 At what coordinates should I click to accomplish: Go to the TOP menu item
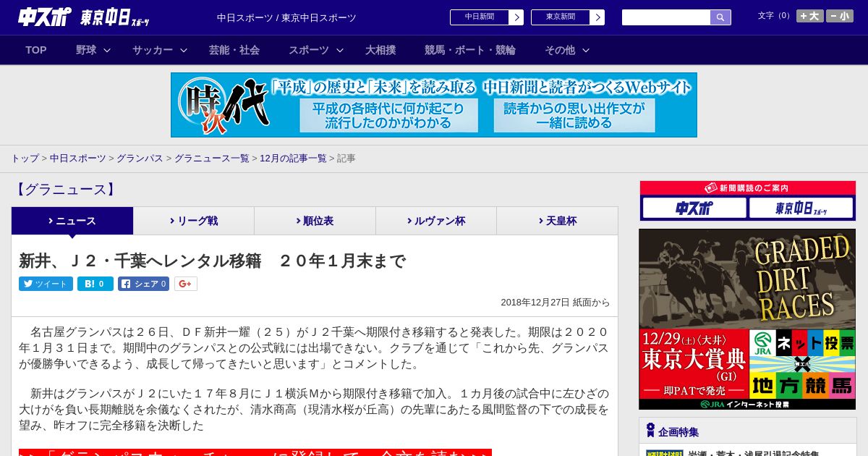[36, 50]
